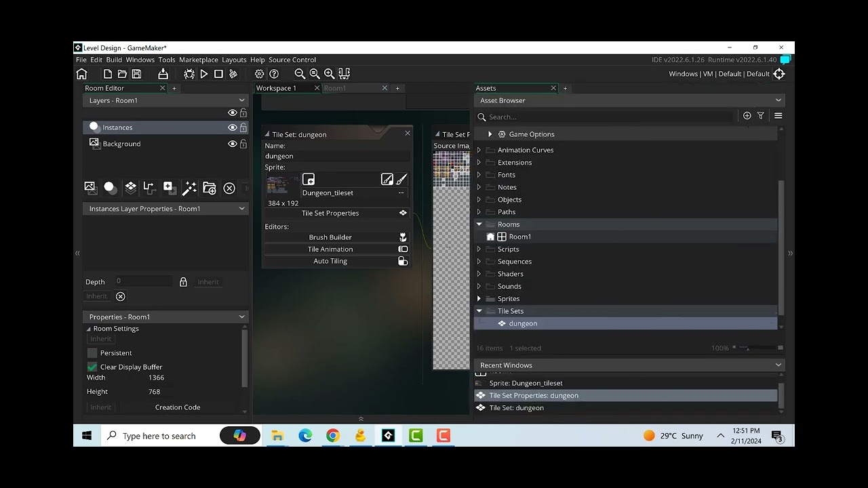Run the game with Play icon
The image size is (868, 488).
click(204, 74)
